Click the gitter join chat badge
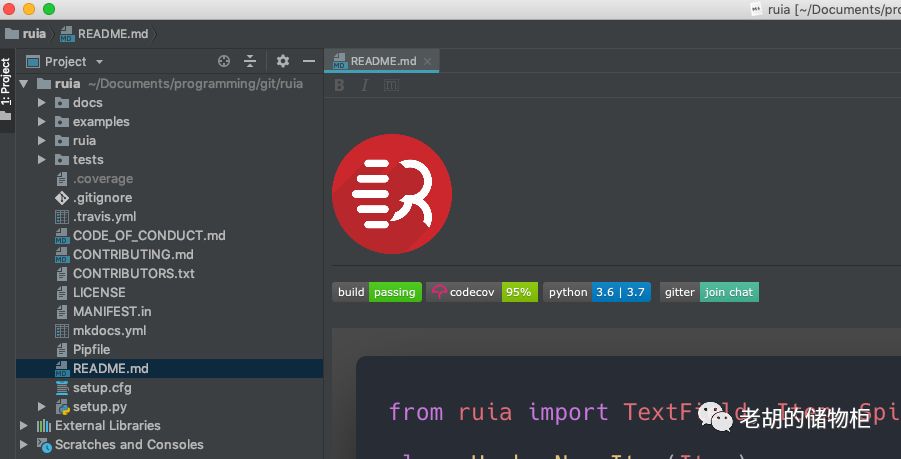The height and width of the screenshot is (459, 901). 709,292
